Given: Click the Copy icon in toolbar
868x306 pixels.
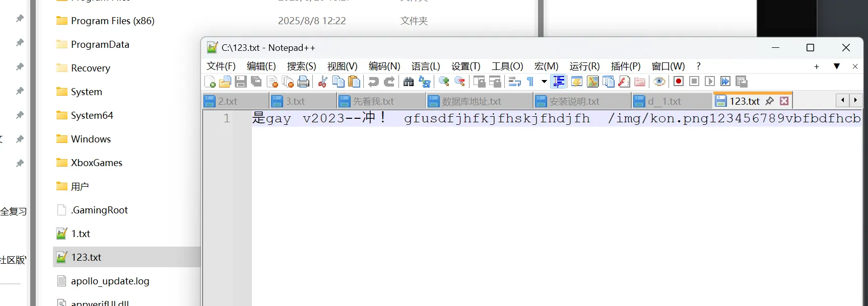Looking at the screenshot, I should pos(339,82).
